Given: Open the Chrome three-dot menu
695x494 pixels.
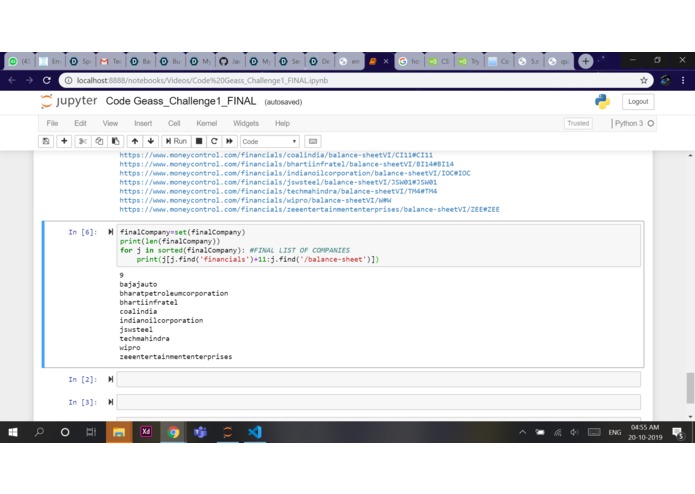Looking at the screenshot, I should (683, 80).
